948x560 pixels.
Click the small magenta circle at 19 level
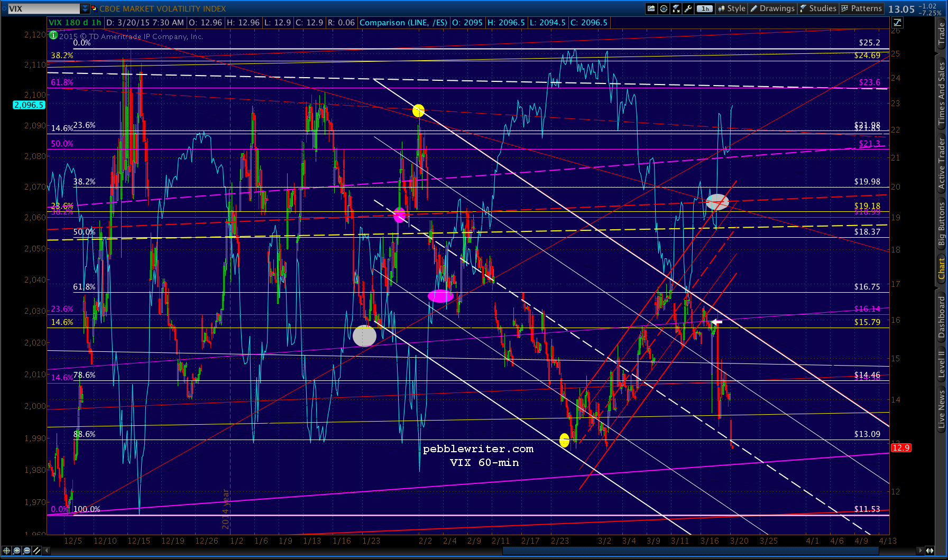400,214
